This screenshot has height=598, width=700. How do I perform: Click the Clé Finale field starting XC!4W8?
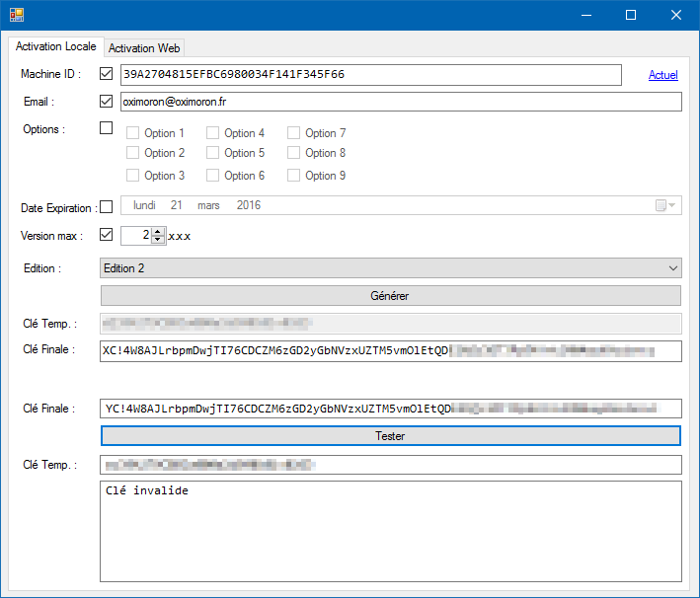tap(391, 350)
